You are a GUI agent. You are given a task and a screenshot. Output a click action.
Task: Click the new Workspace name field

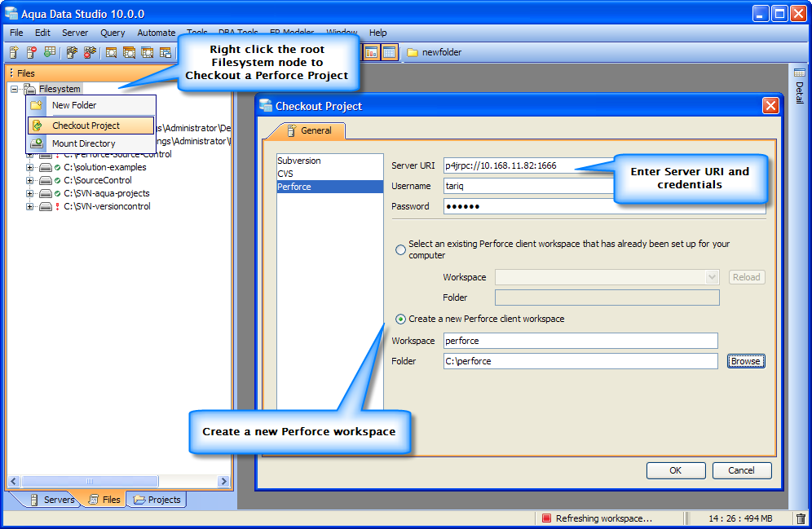click(x=580, y=341)
